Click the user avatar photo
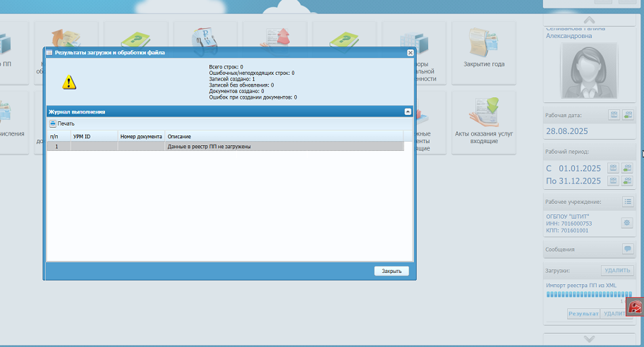 (589, 71)
